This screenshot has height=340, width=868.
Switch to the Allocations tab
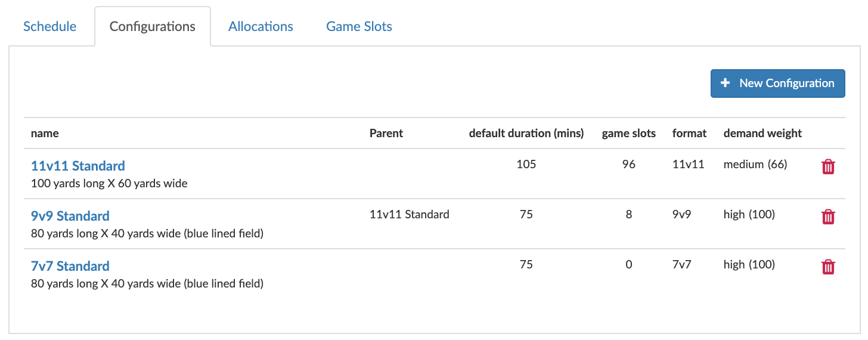pyautogui.click(x=261, y=26)
